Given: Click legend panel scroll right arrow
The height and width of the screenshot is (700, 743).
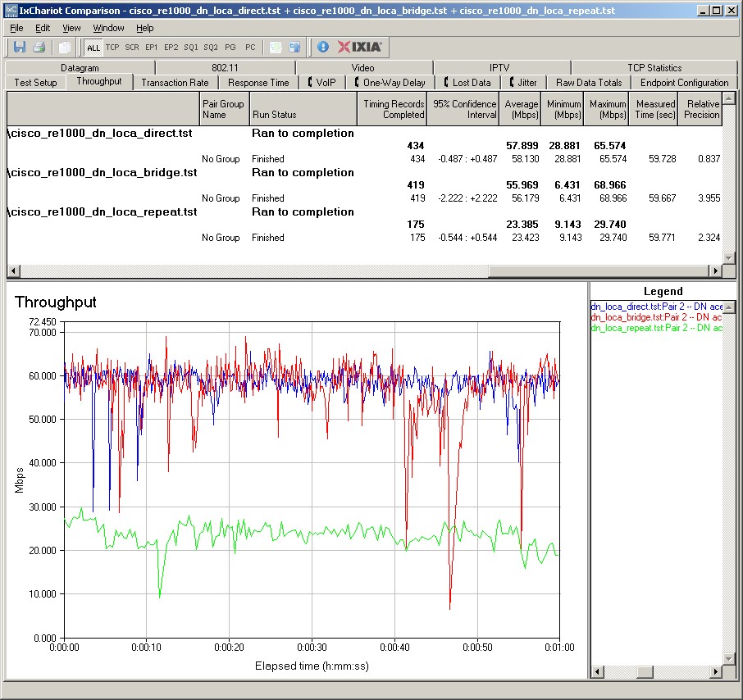Looking at the screenshot, I should [715, 671].
